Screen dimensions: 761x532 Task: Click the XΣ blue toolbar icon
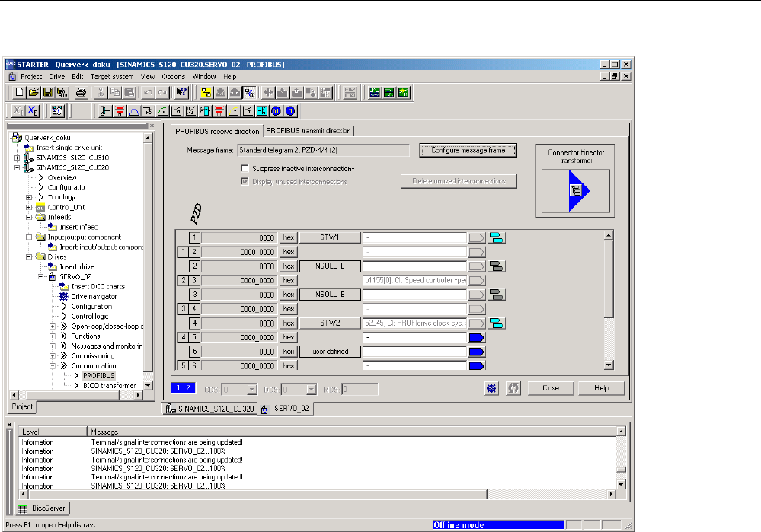click(33, 111)
